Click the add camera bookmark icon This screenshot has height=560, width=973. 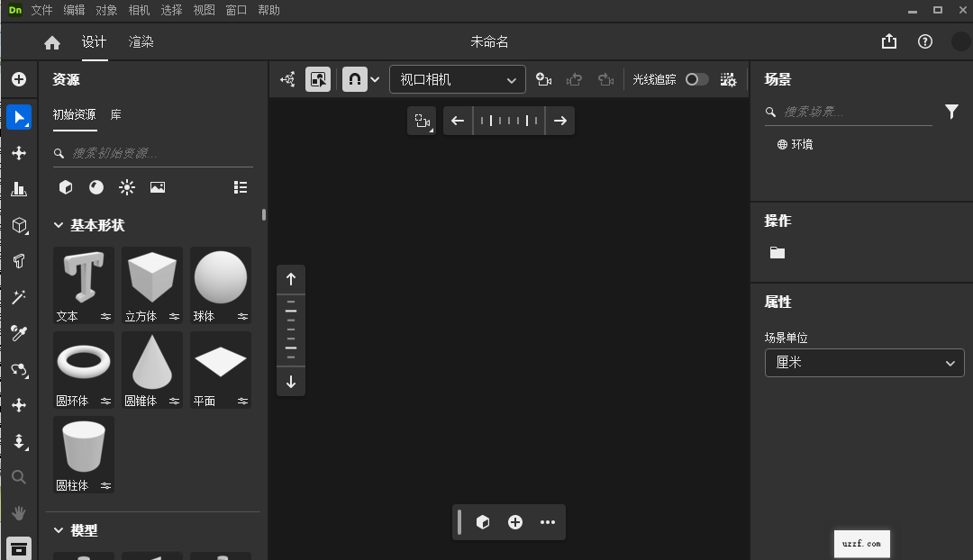pyautogui.click(x=543, y=79)
